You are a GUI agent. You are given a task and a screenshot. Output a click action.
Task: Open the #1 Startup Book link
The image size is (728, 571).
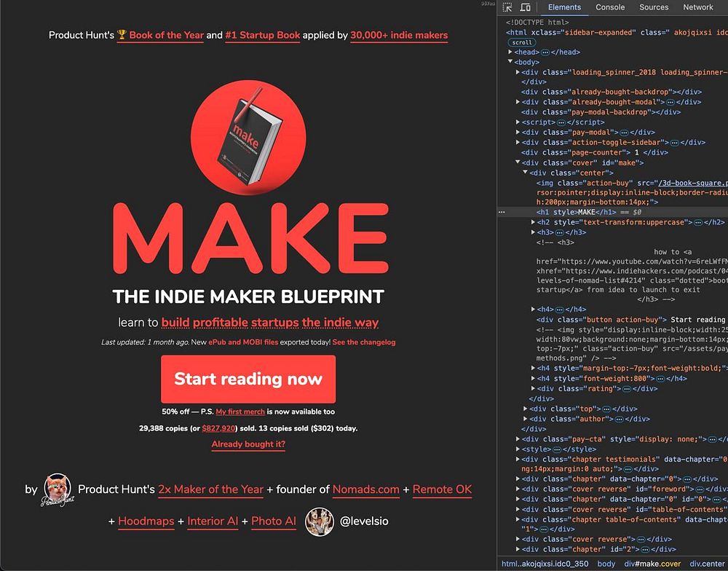click(262, 35)
